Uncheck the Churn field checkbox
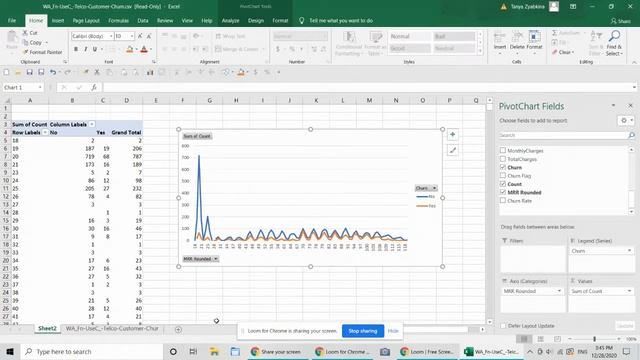640x360 pixels. tap(503, 167)
